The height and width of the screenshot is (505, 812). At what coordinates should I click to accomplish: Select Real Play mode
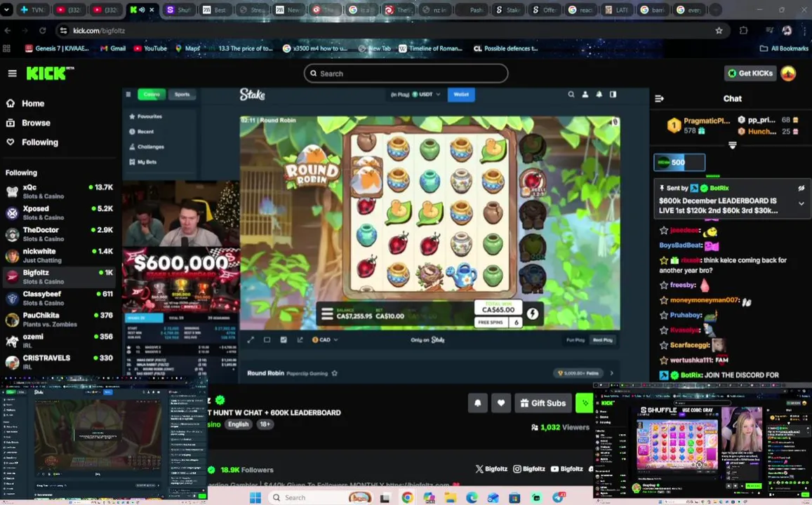602,340
